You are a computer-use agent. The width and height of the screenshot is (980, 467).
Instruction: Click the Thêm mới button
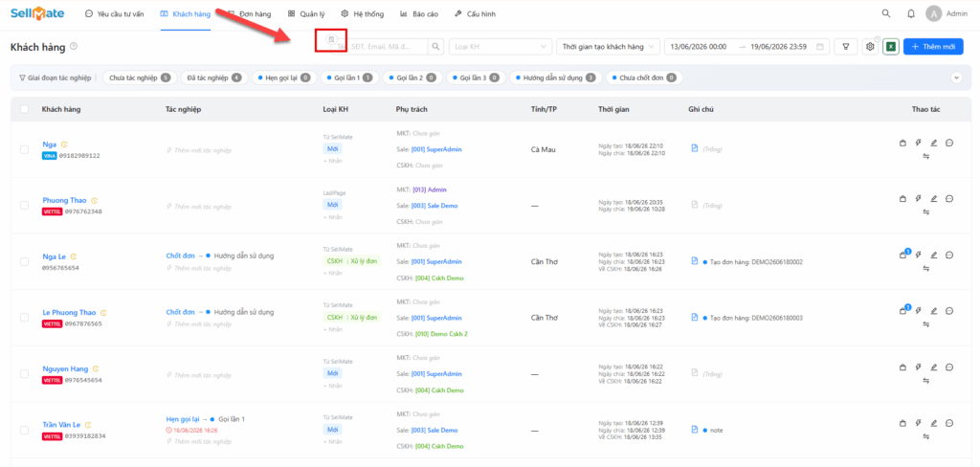[933, 46]
